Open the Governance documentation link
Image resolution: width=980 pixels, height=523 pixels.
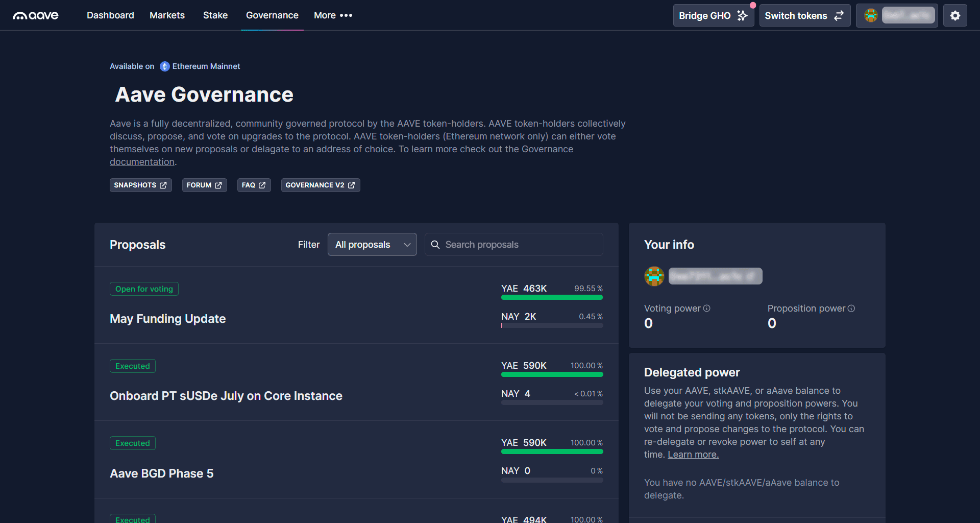(142, 162)
